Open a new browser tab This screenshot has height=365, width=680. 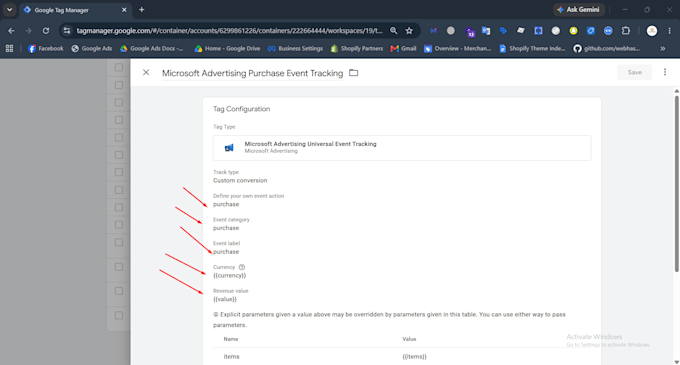(141, 10)
